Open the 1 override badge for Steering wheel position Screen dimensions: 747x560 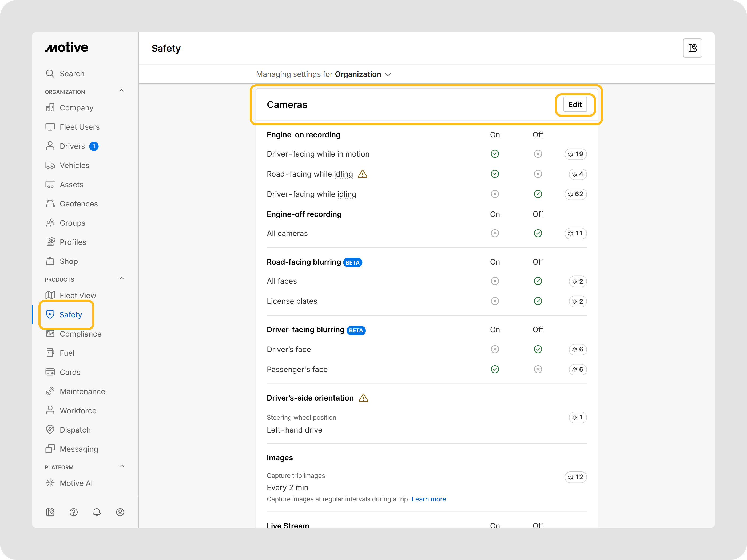[x=578, y=418]
